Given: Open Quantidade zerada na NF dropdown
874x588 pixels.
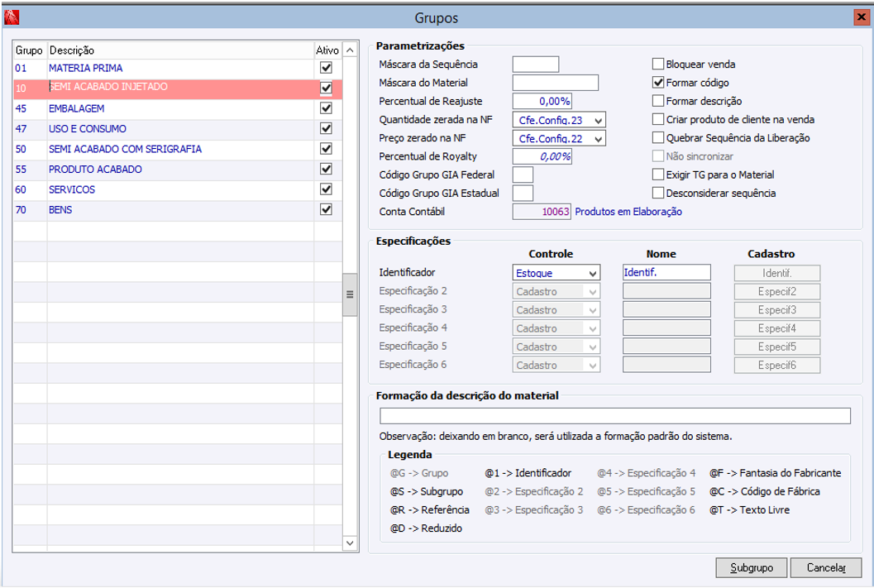Looking at the screenshot, I should pyautogui.click(x=559, y=120).
